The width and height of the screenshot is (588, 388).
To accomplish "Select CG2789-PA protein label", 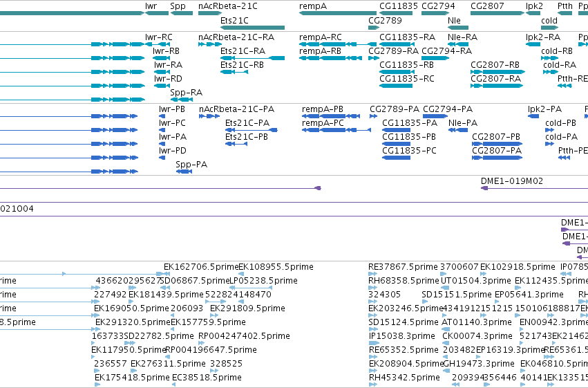I will pyautogui.click(x=395, y=109).
